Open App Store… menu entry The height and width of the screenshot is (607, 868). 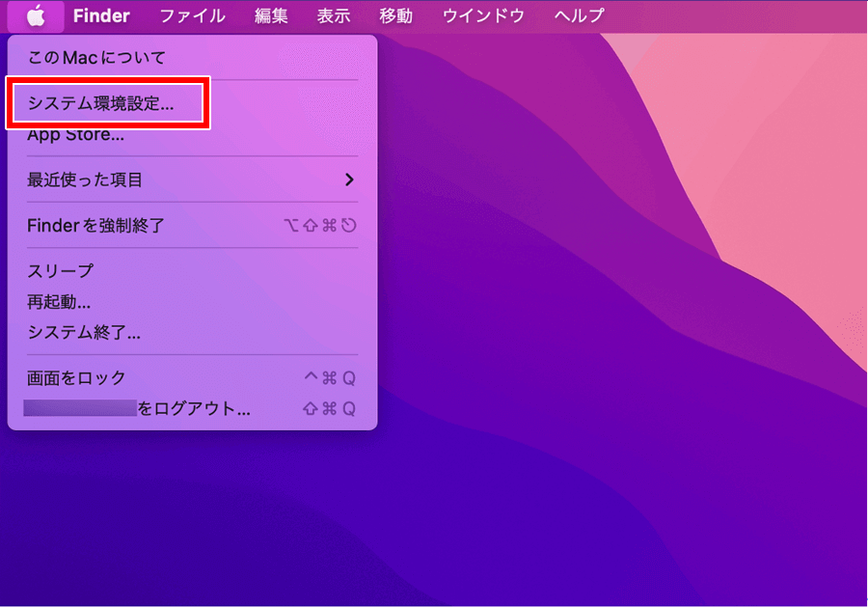pos(192,134)
